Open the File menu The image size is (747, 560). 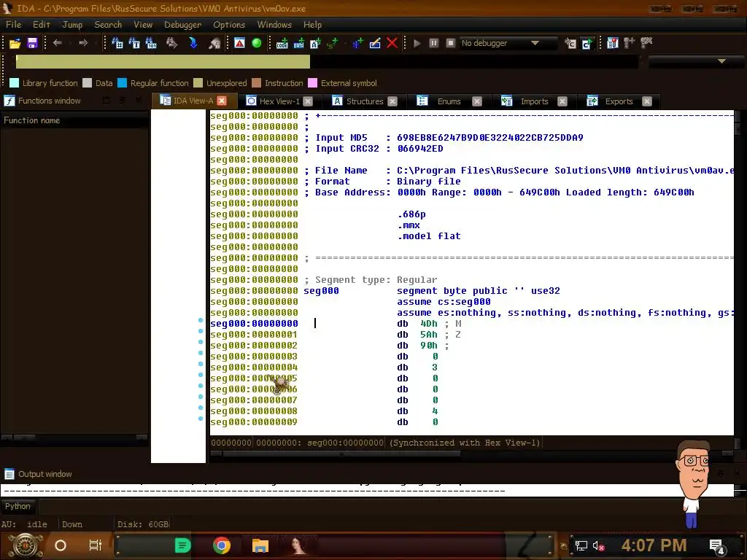13,25
